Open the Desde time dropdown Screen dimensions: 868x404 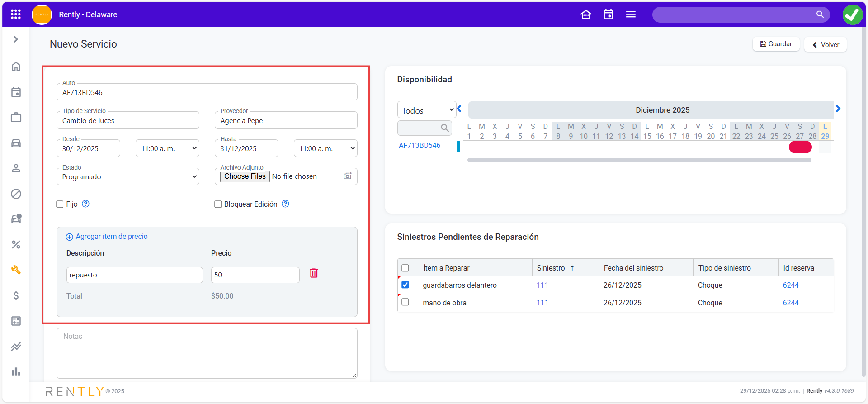coord(167,148)
